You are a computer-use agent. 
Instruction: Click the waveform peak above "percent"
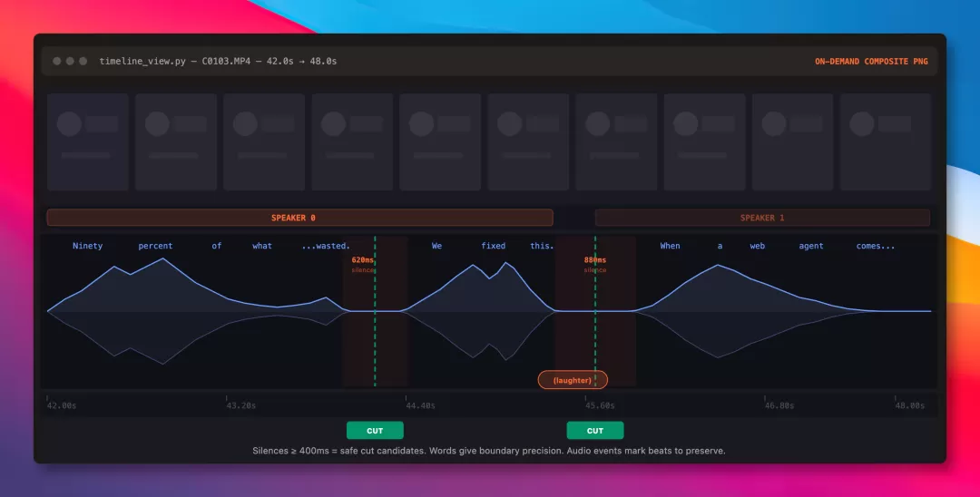click(163, 258)
